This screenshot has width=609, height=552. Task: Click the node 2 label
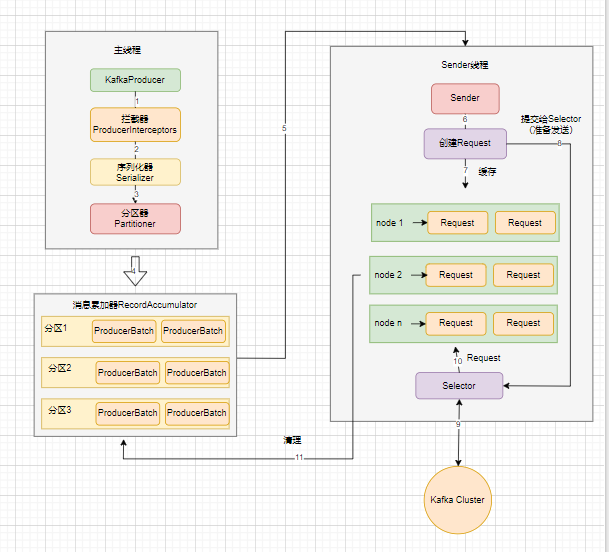pos(388,275)
